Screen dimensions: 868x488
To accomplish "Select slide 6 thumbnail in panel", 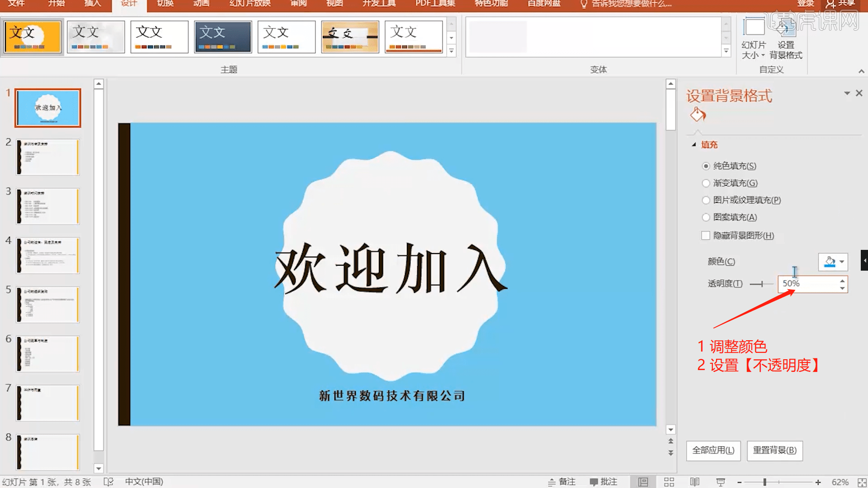I will click(x=47, y=354).
